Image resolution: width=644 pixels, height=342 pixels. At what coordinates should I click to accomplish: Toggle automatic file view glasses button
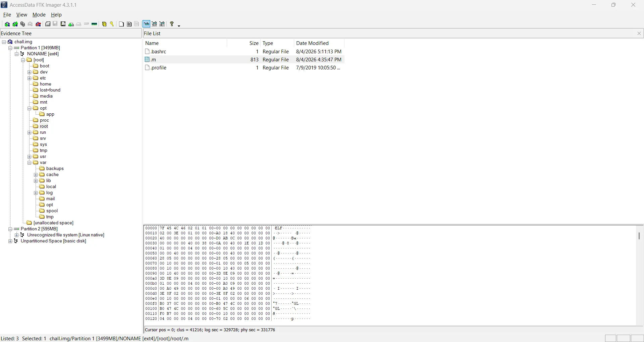[x=147, y=24]
